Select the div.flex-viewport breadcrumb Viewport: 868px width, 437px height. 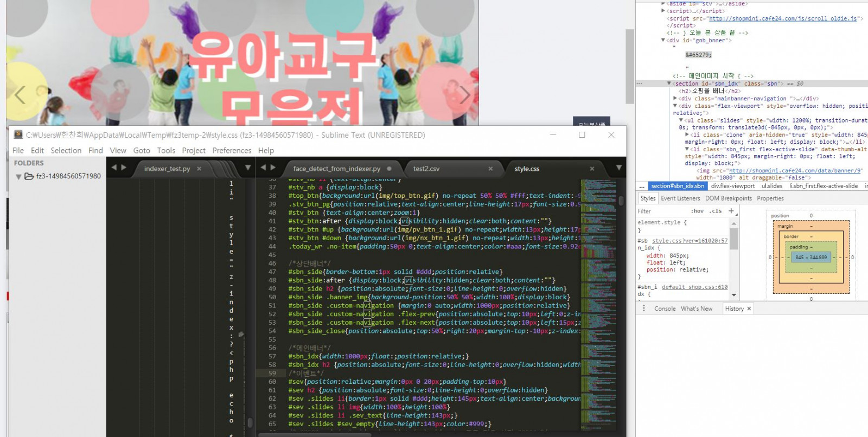(733, 186)
